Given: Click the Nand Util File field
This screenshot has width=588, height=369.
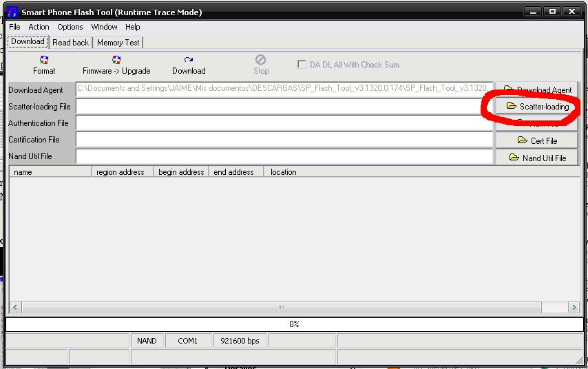Looking at the screenshot, I should pos(284,156).
